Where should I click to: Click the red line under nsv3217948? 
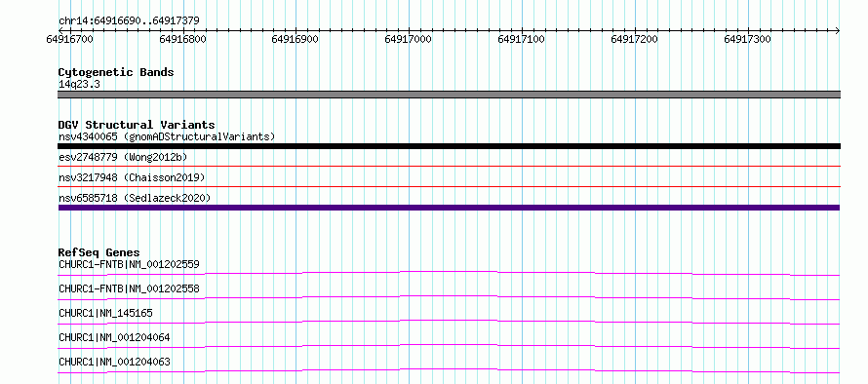click(449, 186)
